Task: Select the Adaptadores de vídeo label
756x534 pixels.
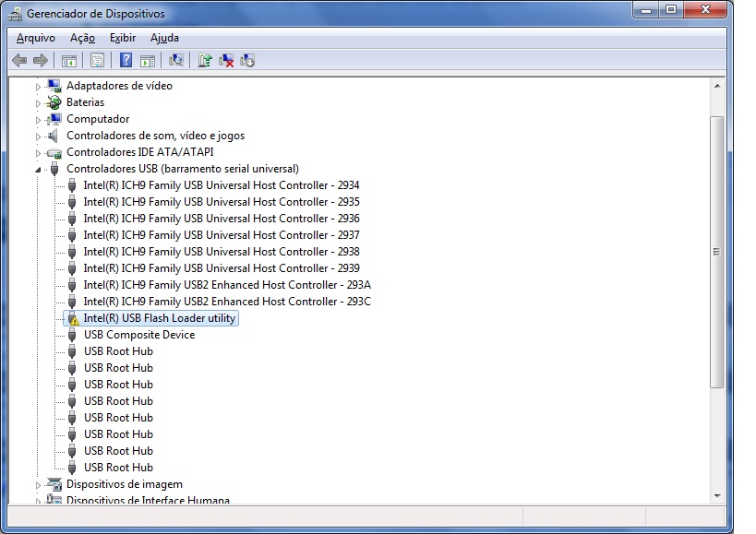Action: (x=119, y=86)
